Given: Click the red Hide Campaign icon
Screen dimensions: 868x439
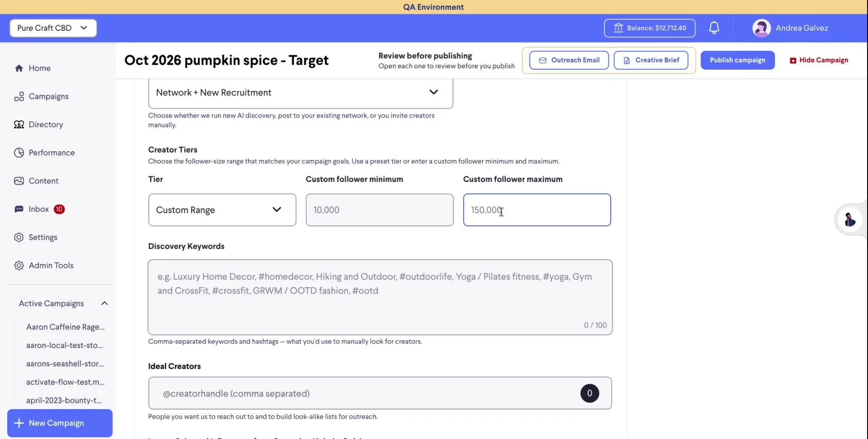Looking at the screenshot, I should pos(793,60).
